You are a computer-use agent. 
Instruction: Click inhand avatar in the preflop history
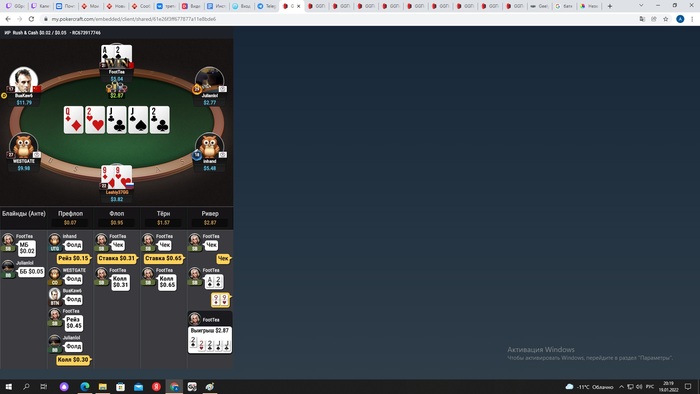[x=55, y=240]
